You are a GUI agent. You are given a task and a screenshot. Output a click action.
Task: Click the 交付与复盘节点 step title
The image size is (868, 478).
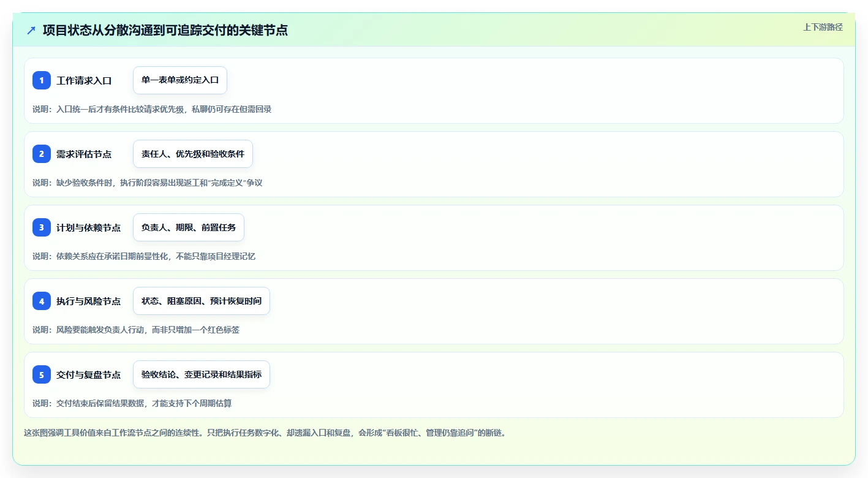click(88, 374)
